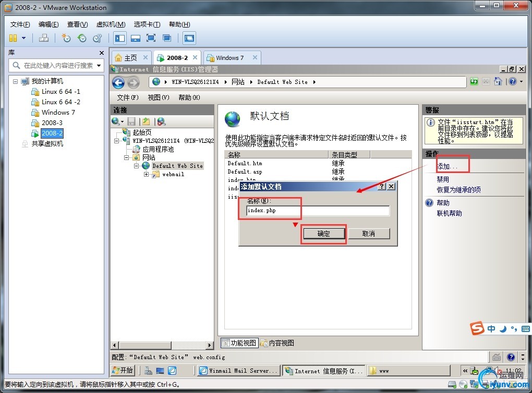Click the 添加... action link
Image resolution: width=532 pixels, height=393 pixels.
coord(447,167)
